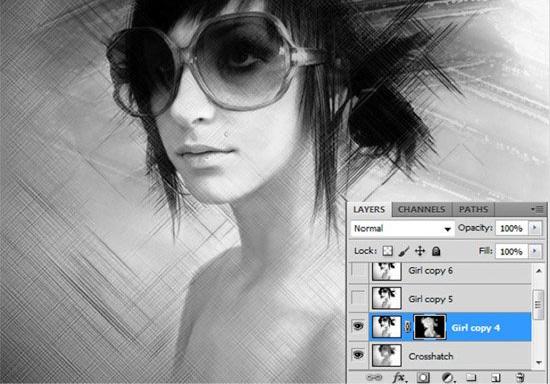Expand the Fill slider arrow
Screen dimensions: 550x384
[x=535, y=251]
